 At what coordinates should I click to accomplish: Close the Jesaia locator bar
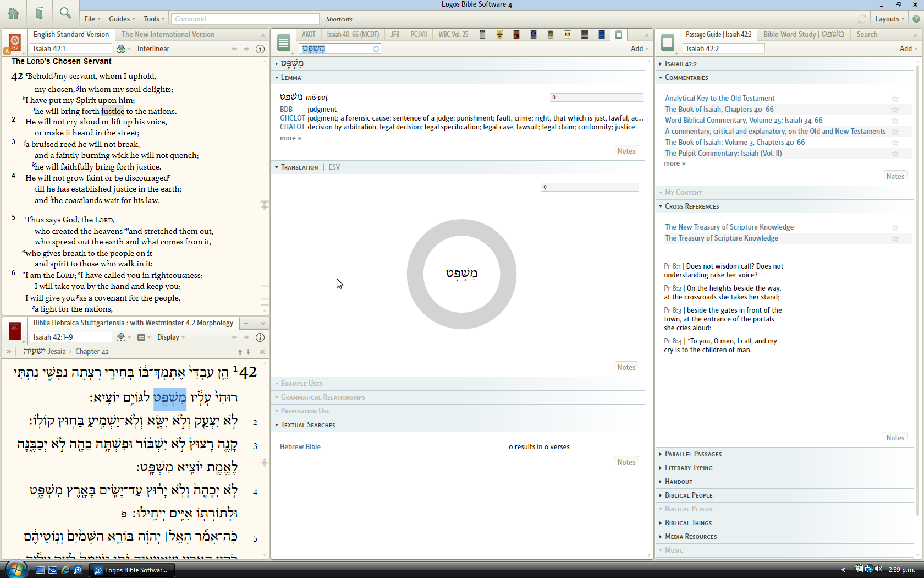262,352
